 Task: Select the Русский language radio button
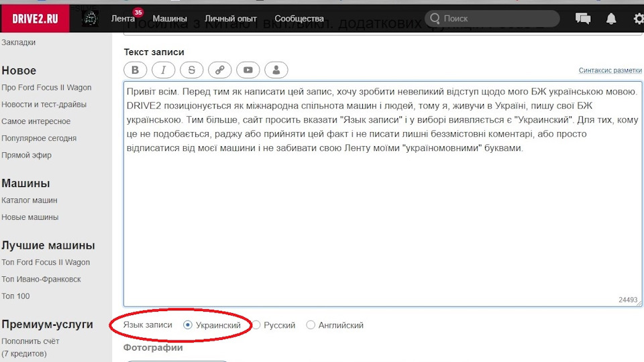(x=256, y=325)
